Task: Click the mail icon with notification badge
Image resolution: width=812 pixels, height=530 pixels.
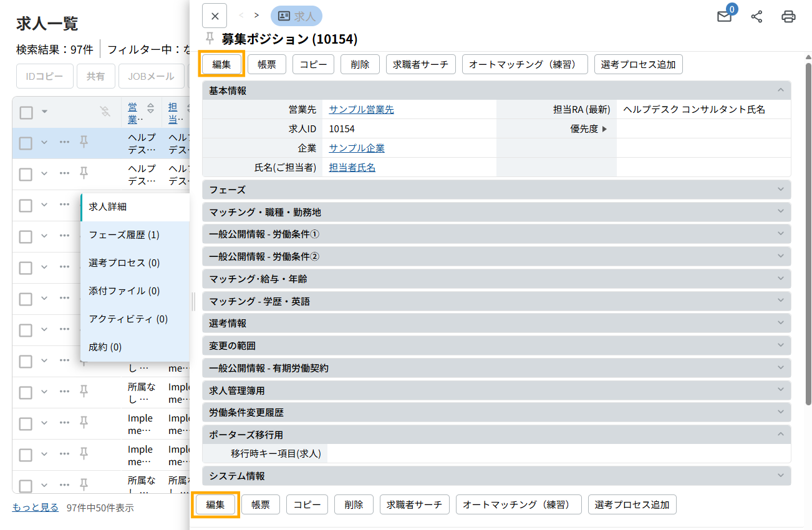Action: 724,17
